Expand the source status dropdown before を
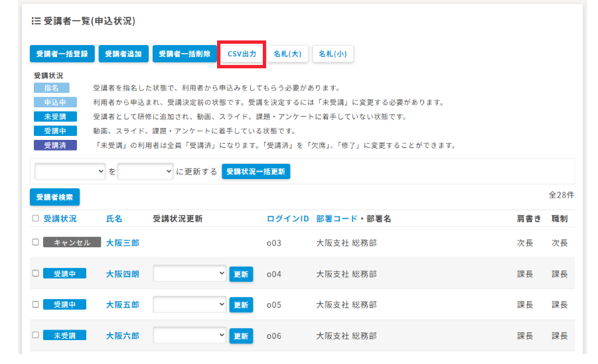The width and height of the screenshot is (598, 364). point(70,172)
